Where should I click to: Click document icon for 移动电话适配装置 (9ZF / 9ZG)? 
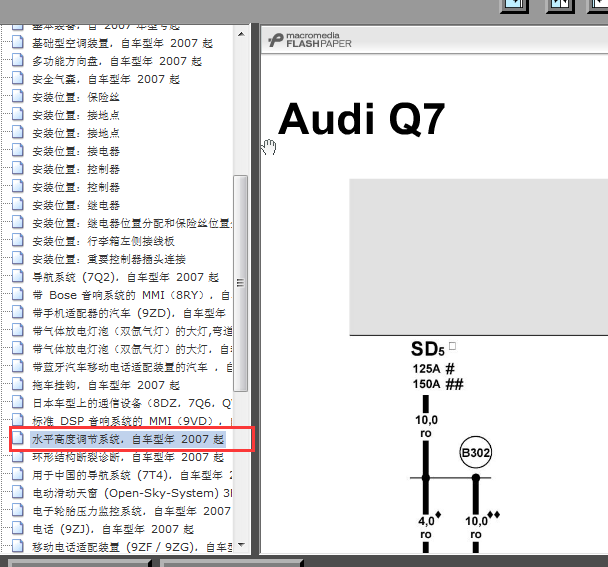click(17, 546)
